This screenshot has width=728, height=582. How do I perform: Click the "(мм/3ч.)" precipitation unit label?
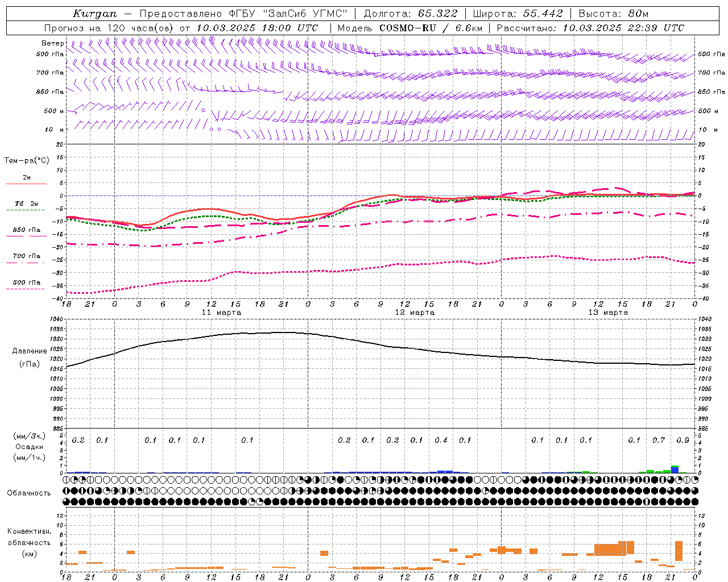30,436
